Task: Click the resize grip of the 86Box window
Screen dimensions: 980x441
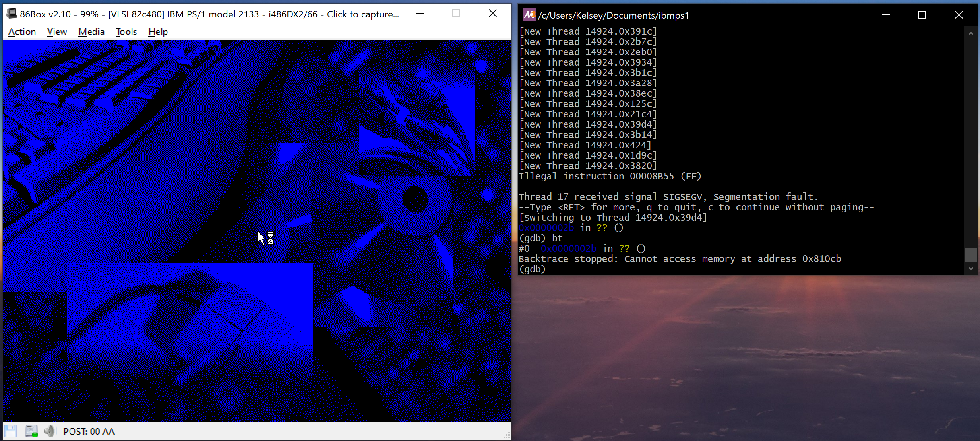Action: tap(507, 435)
